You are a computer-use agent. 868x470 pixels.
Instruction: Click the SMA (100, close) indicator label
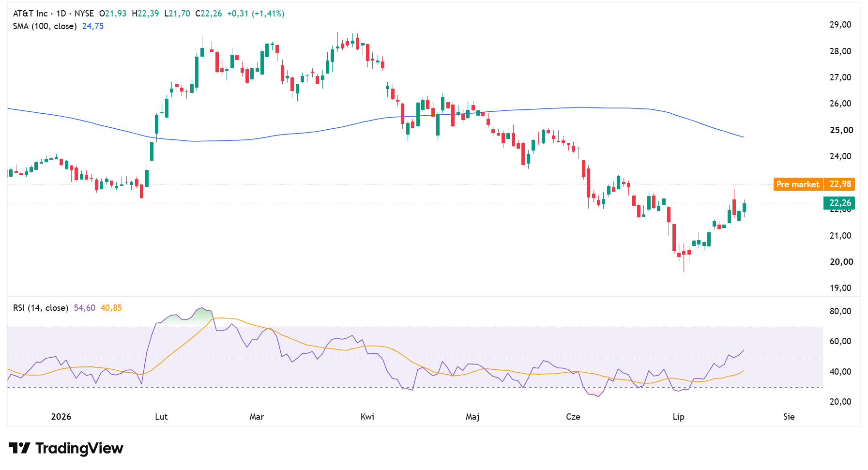click(x=45, y=26)
